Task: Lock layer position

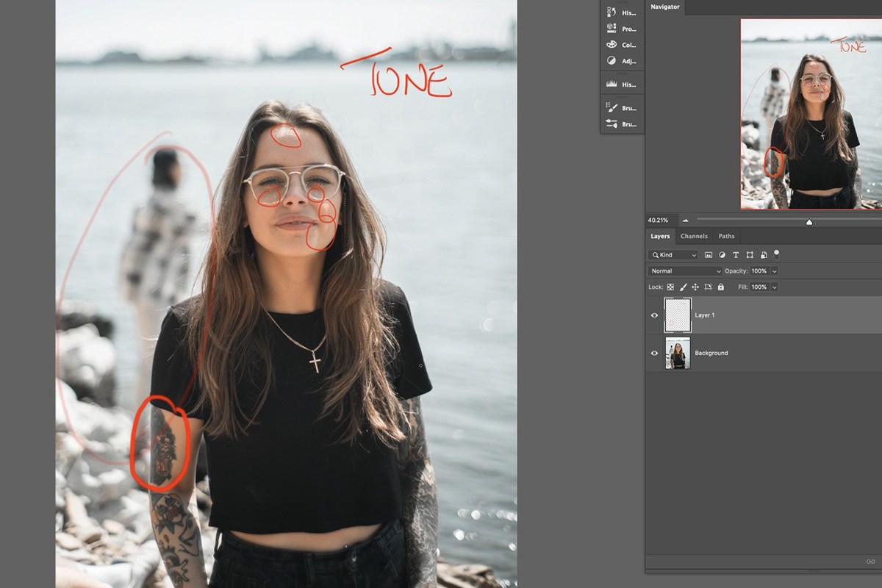Action: point(695,287)
